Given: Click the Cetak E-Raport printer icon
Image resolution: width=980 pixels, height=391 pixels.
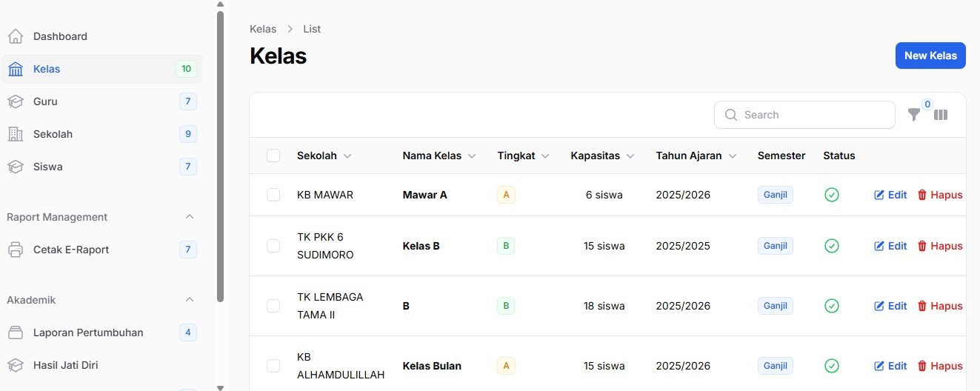Looking at the screenshot, I should pos(16,250).
